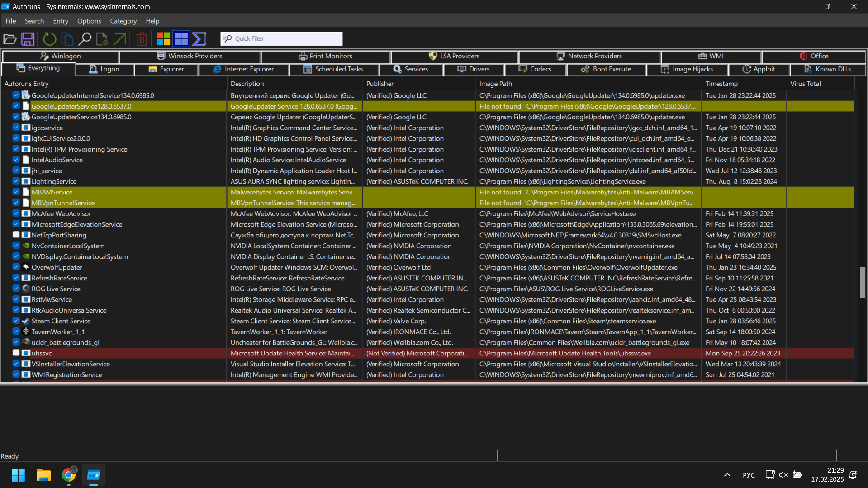Viewport: 868px width, 488px height.
Task: Sort by Description column header
Action: pyautogui.click(x=294, y=84)
